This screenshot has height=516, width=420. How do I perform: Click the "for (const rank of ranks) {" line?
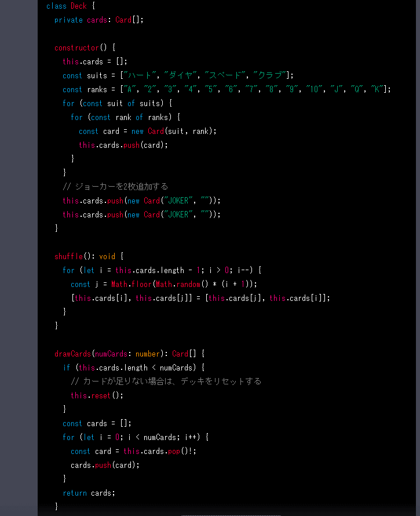[x=126, y=118]
